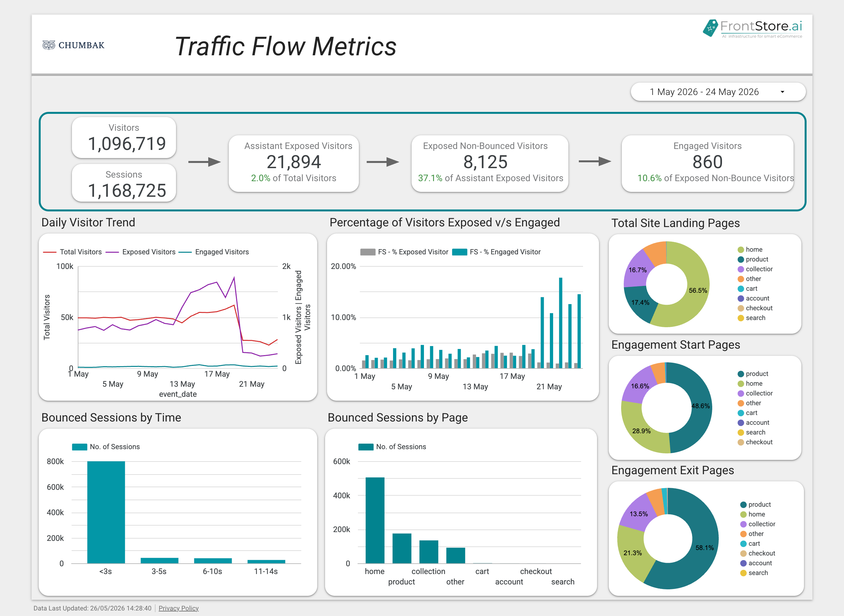
Task: Click the <3s bar in Bounced Sessions by Time
Action: click(x=106, y=512)
